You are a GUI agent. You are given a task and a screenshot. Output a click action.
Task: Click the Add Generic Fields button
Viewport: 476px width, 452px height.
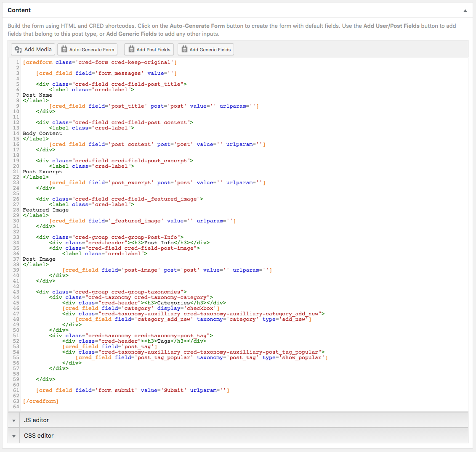[x=206, y=50]
